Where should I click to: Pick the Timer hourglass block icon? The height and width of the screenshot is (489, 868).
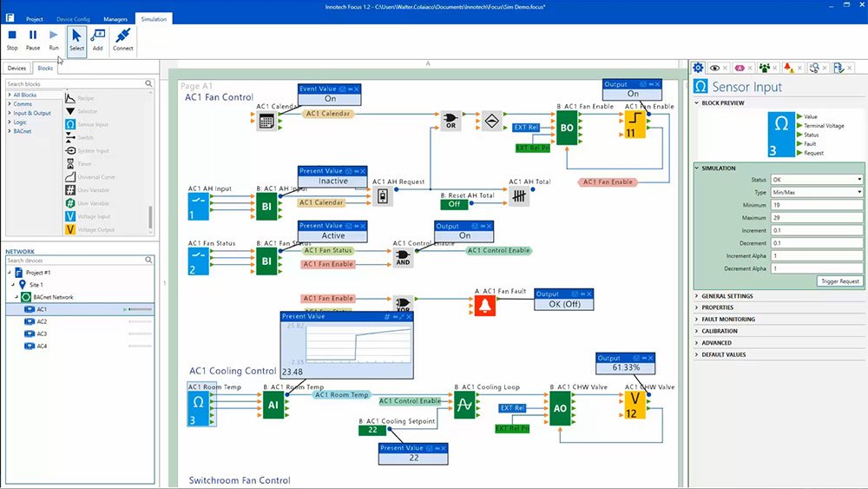point(70,164)
